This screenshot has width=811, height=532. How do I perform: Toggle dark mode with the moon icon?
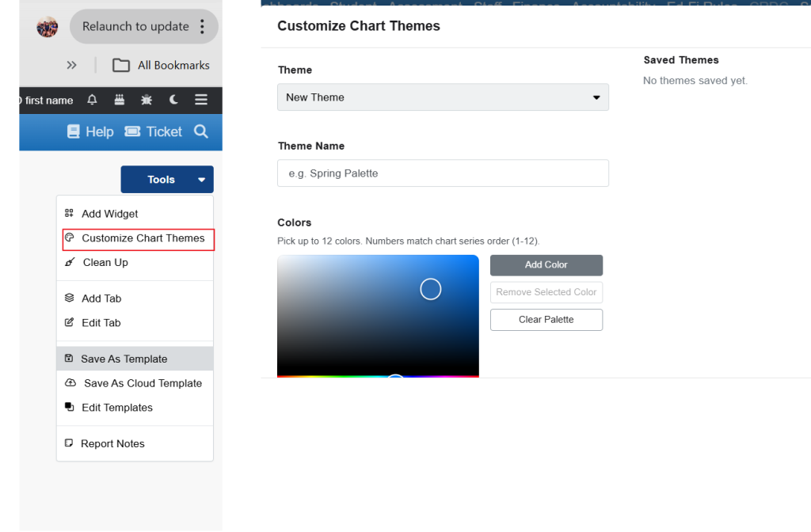point(173,100)
